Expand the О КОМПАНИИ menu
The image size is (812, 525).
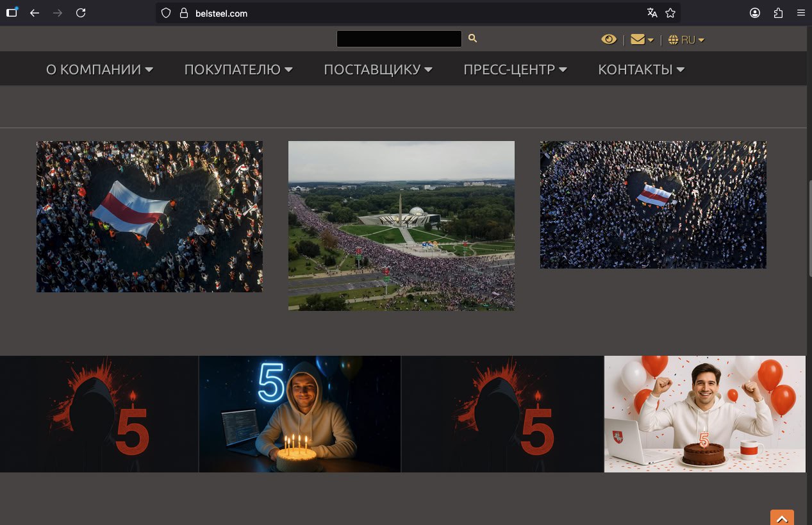pos(99,69)
